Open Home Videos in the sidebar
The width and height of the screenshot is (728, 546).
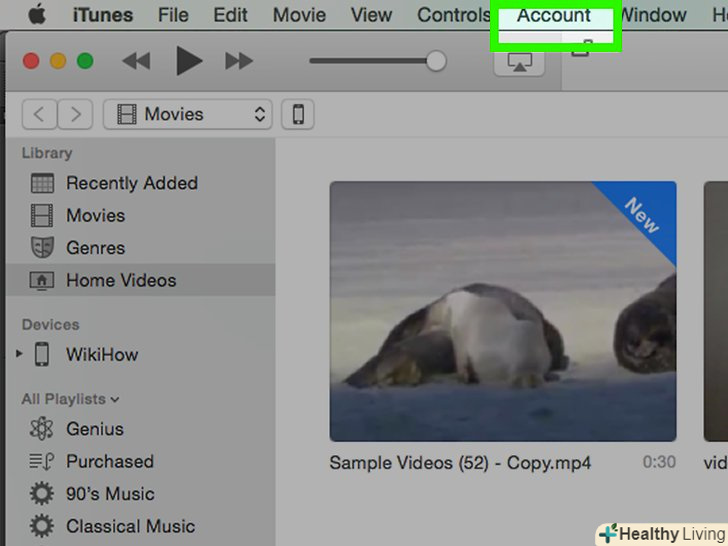click(x=120, y=281)
